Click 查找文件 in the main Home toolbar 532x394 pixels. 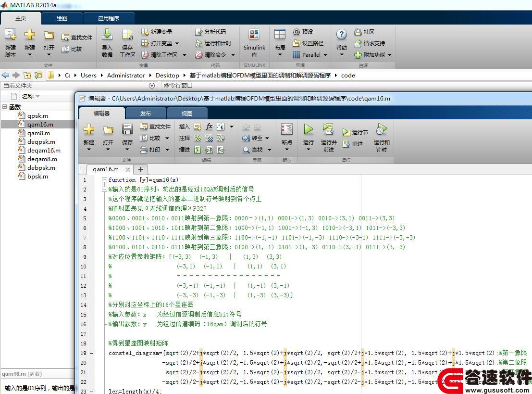[x=77, y=38]
